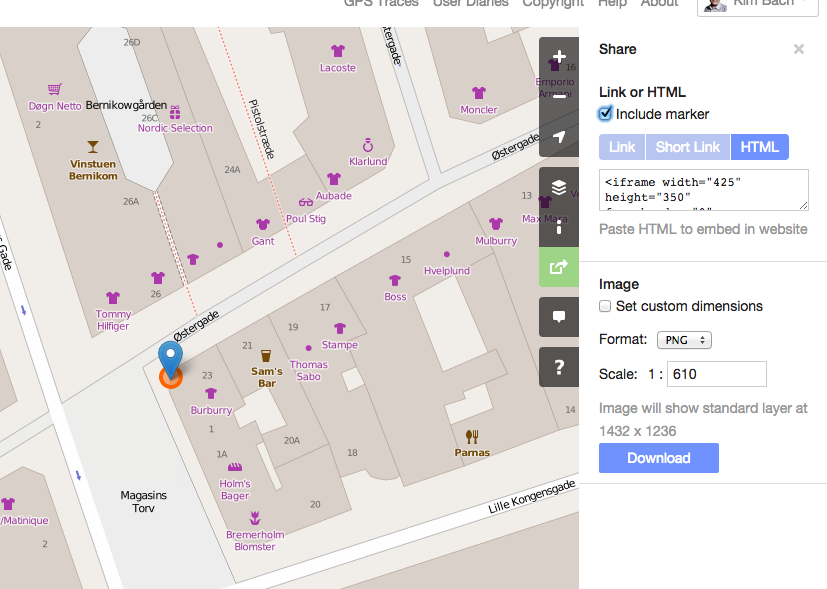Click the house number 23
827x589 pixels.
point(207,375)
